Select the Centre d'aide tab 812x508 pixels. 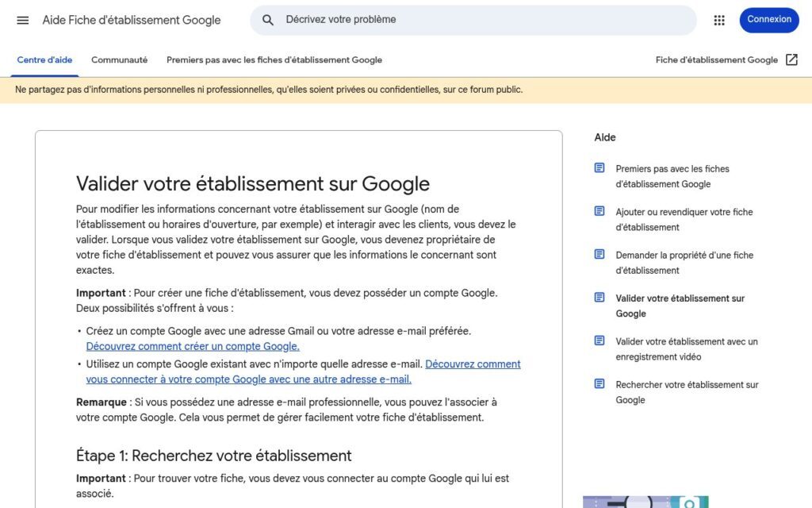click(x=44, y=60)
